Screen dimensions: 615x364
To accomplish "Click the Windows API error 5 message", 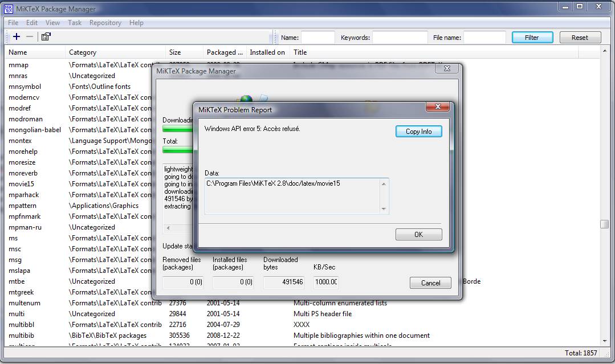I will (252, 129).
